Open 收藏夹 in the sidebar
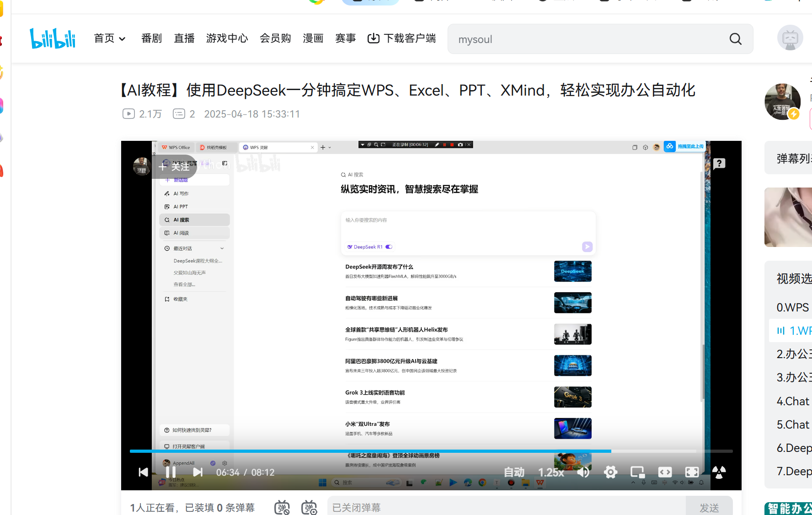The height and width of the screenshot is (515, 812). [x=194, y=299]
